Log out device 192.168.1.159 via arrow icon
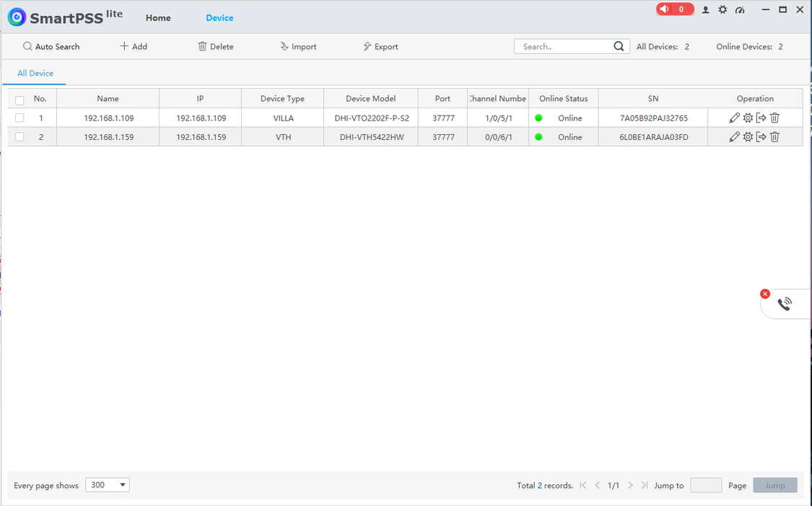Screen dimensions: 812x506 (x=761, y=137)
